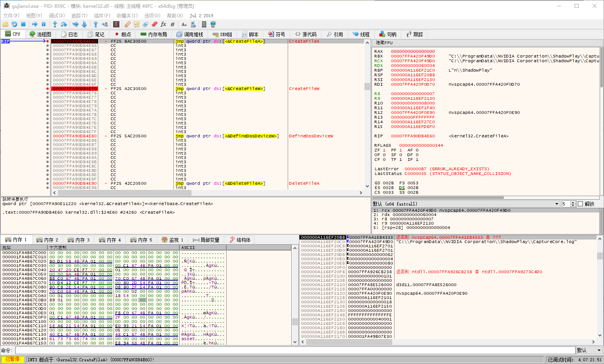The image size is (604, 364).
Task: Switch to the 符号 tab
Action: click(277, 34)
